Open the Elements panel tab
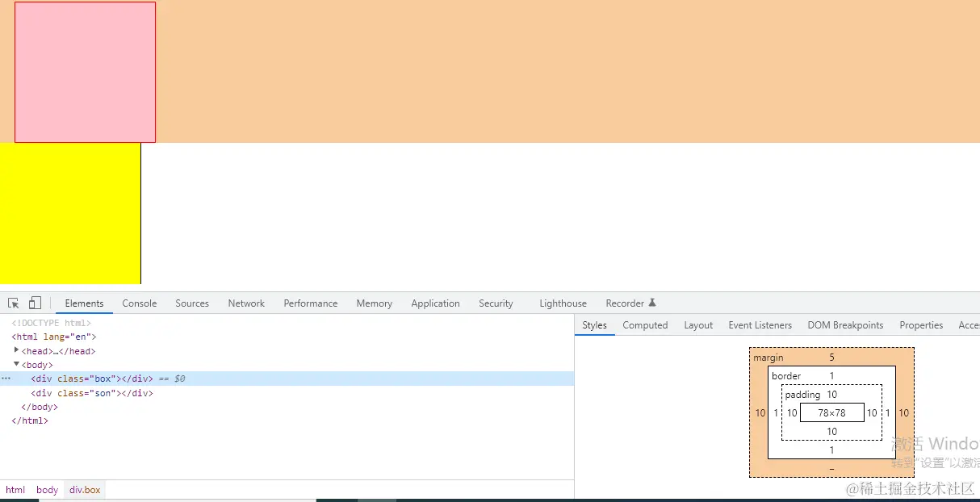980x502 pixels. [84, 303]
